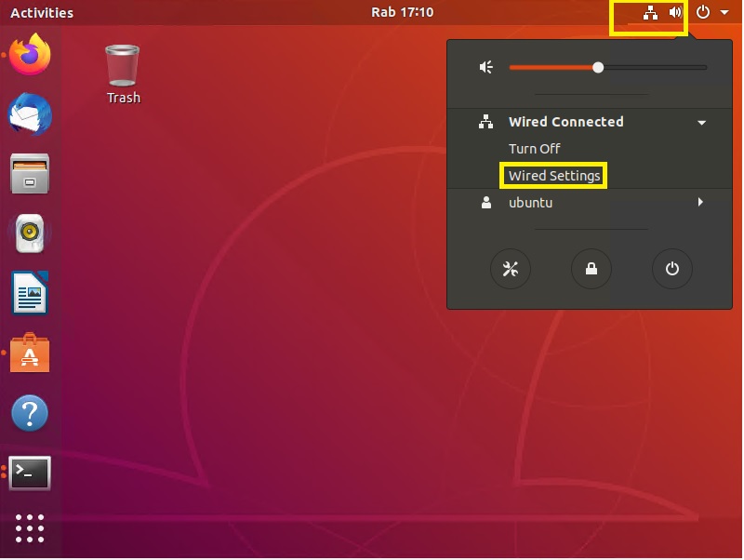Turn Off the wired connection
Image resolution: width=744 pixels, height=560 pixels.
point(534,149)
